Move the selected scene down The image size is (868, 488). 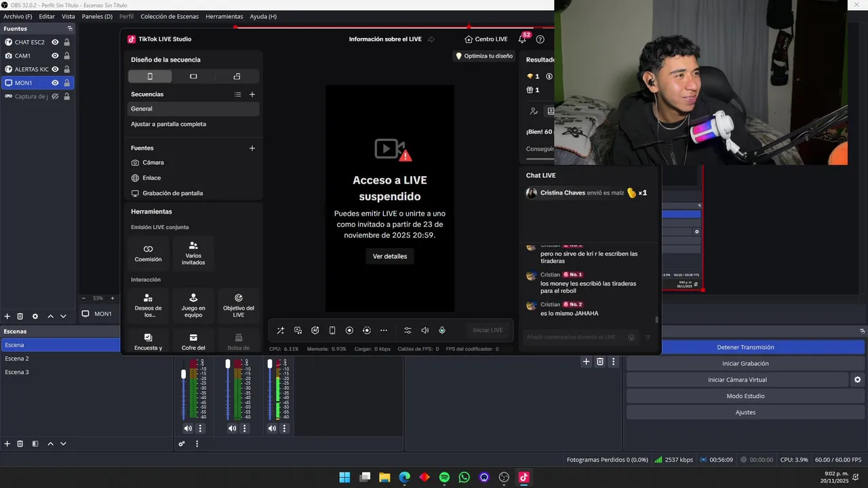[x=63, y=444]
